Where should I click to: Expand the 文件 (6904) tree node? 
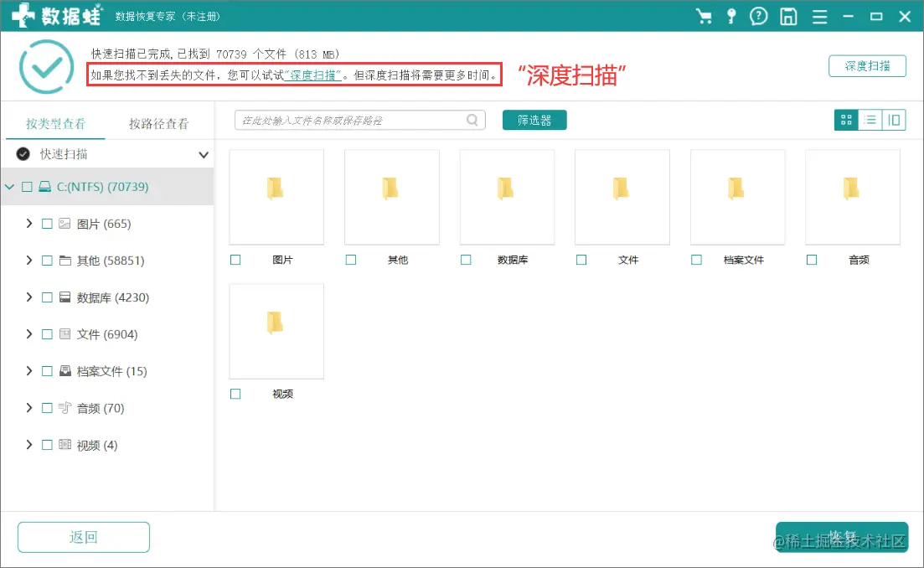coord(28,334)
